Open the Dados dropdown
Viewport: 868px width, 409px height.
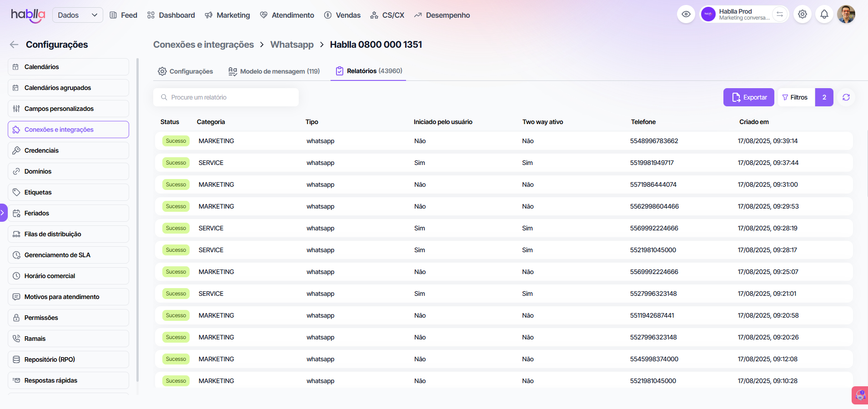pos(78,15)
